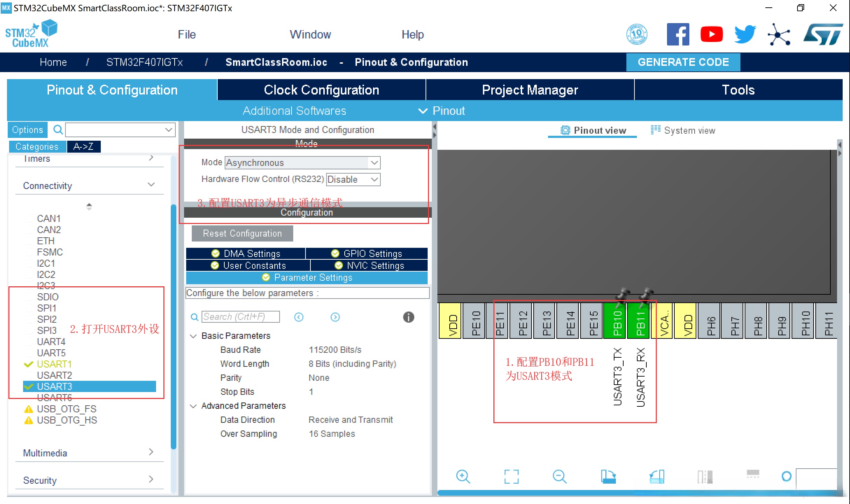Click the zoom out magnifier icon
The width and height of the screenshot is (850, 504).
559,477
